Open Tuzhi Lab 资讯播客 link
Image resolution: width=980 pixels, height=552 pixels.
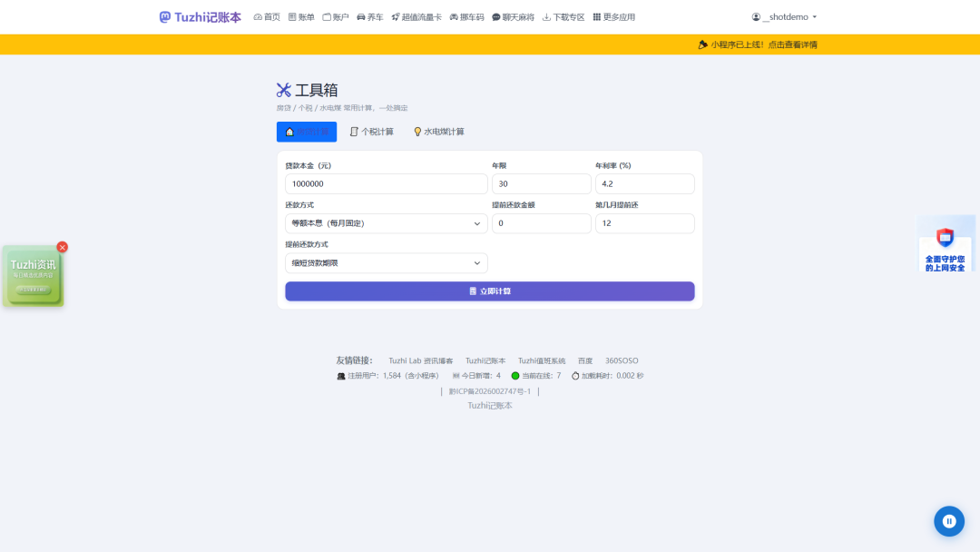click(x=421, y=360)
